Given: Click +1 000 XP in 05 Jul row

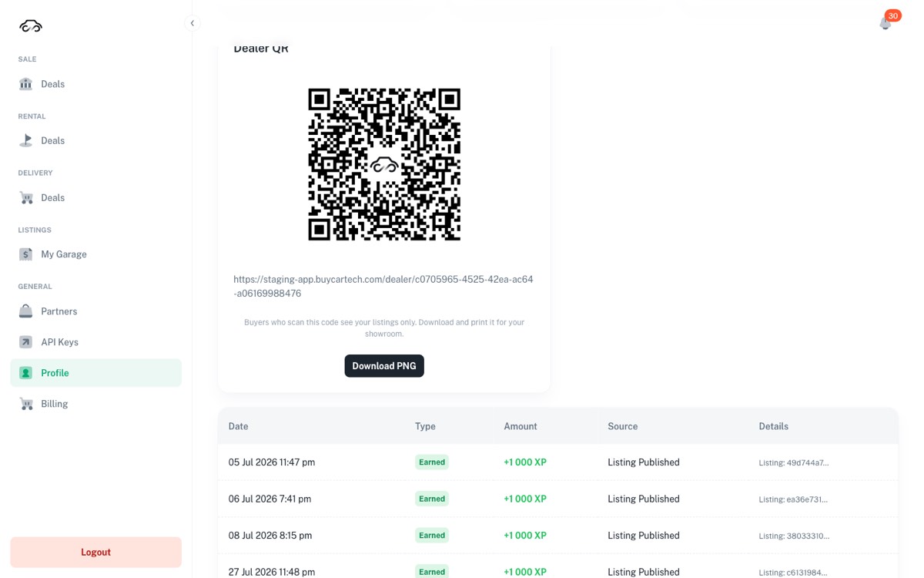Looking at the screenshot, I should [525, 462].
